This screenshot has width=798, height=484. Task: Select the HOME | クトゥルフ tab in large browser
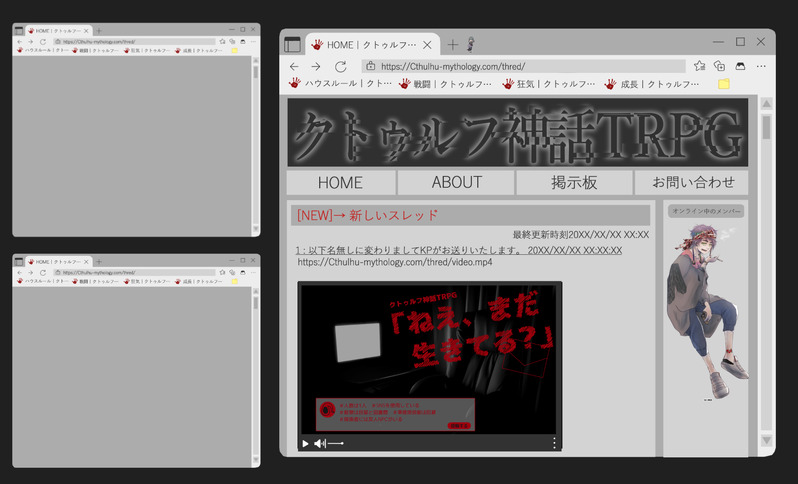coord(372,45)
